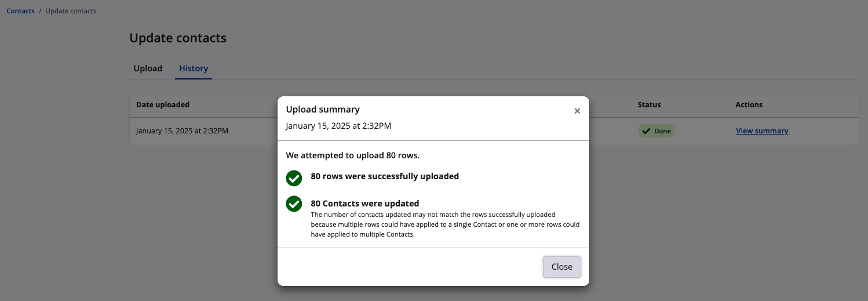Switch to the Upload tab
The image size is (868, 301).
(x=148, y=68)
